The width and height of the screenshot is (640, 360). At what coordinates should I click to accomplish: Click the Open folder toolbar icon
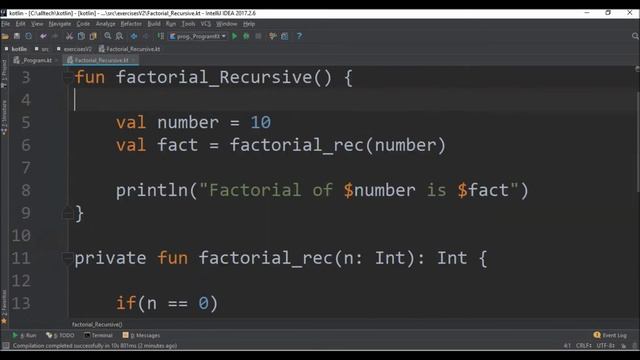tap(5, 36)
